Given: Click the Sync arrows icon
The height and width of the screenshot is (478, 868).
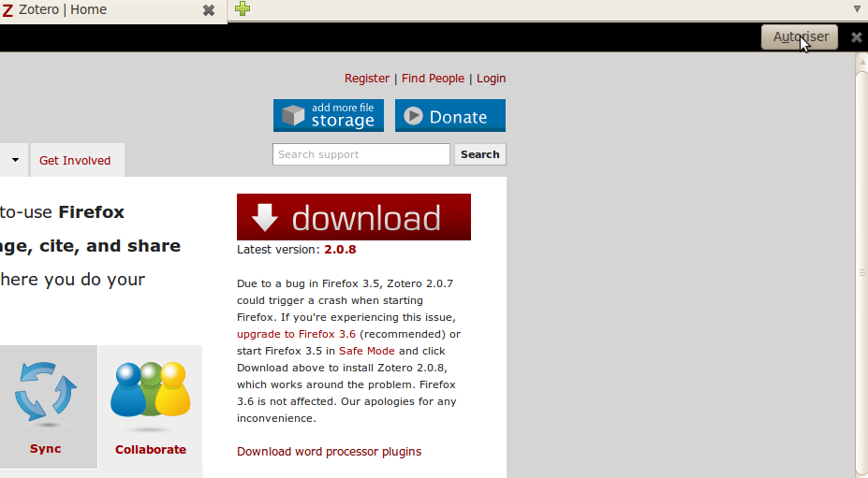Looking at the screenshot, I should tap(46, 392).
